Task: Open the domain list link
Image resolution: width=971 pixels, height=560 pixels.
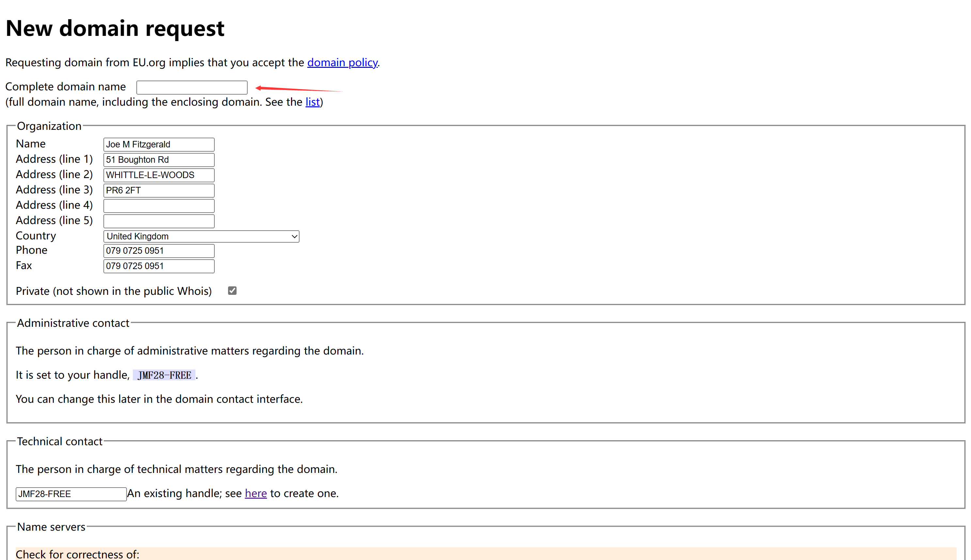Action: point(312,102)
